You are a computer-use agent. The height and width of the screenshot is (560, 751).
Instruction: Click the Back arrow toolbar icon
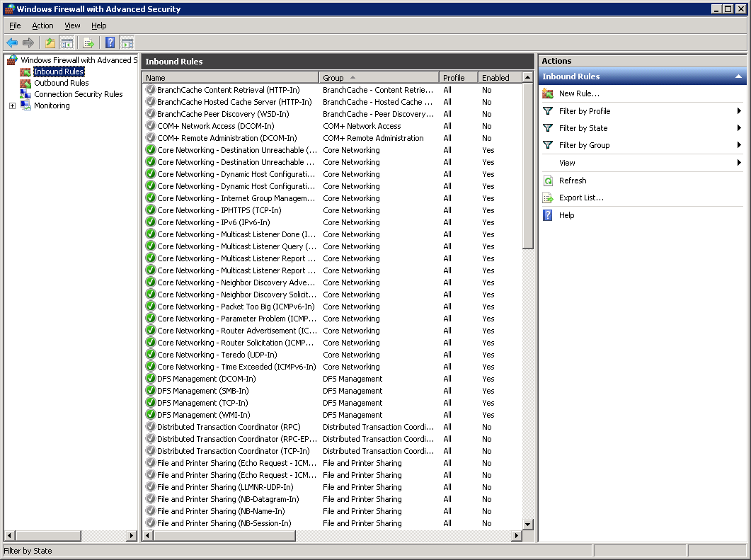(12, 42)
